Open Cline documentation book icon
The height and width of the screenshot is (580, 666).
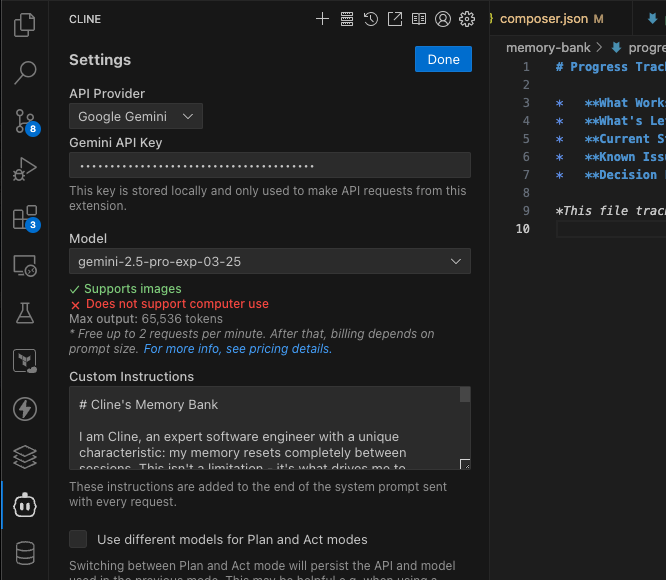[419, 19]
